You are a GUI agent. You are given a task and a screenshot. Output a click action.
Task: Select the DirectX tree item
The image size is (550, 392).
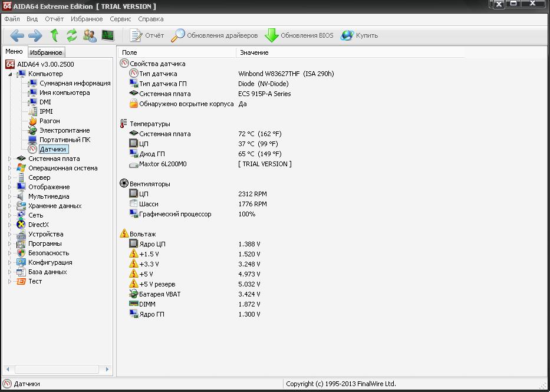38,225
